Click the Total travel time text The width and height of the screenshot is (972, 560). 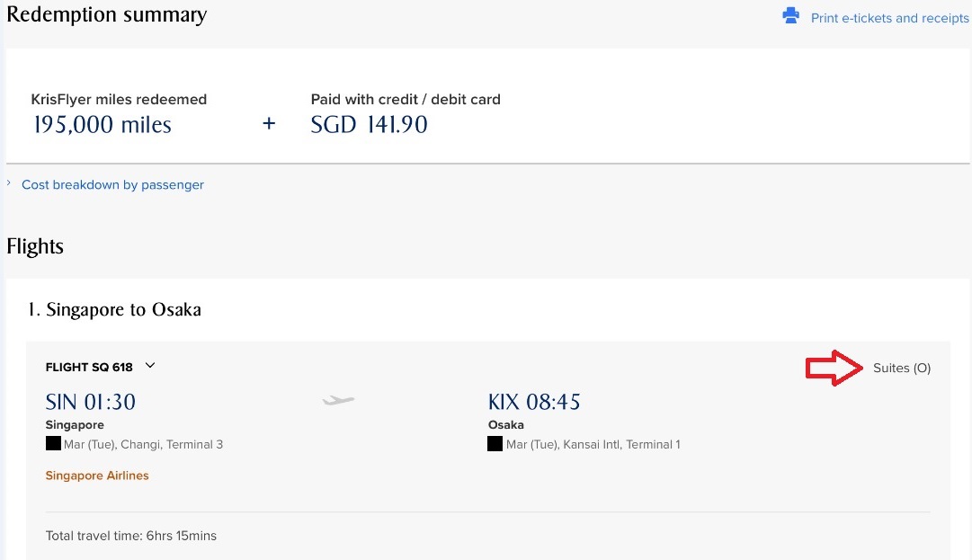(x=131, y=536)
